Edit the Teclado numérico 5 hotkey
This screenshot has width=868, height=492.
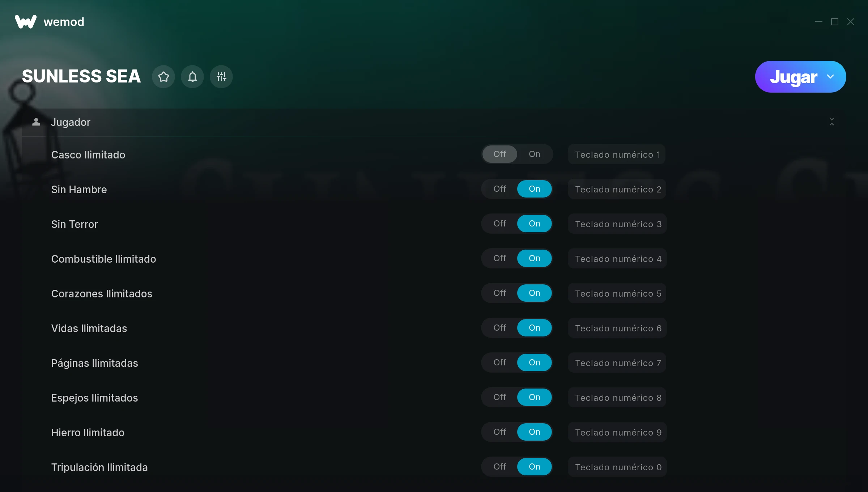click(x=617, y=293)
